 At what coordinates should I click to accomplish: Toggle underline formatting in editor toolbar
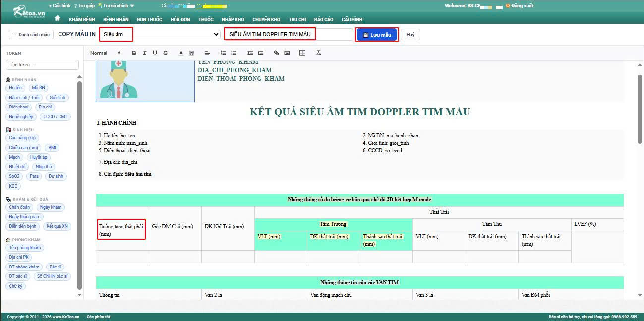155,53
